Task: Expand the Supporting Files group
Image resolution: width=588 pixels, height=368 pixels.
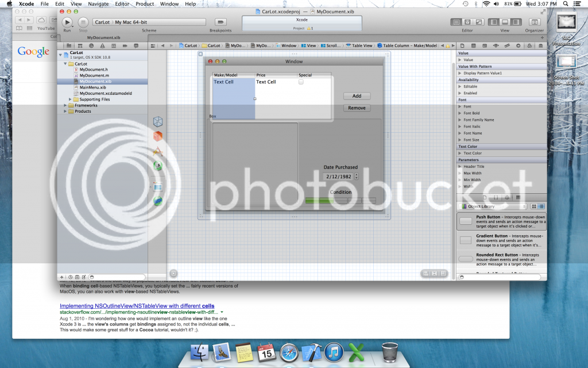Action: [x=70, y=99]
